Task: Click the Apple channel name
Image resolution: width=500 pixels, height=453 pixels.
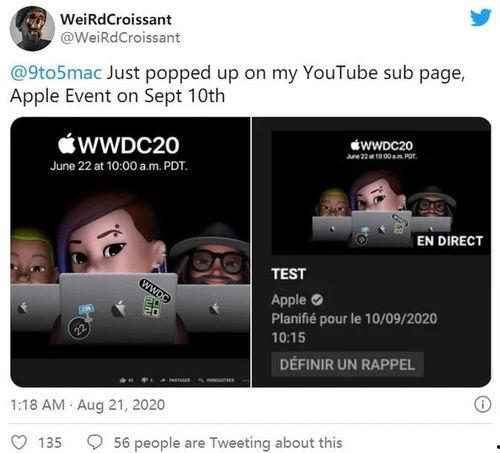Action: click(289, 300)
